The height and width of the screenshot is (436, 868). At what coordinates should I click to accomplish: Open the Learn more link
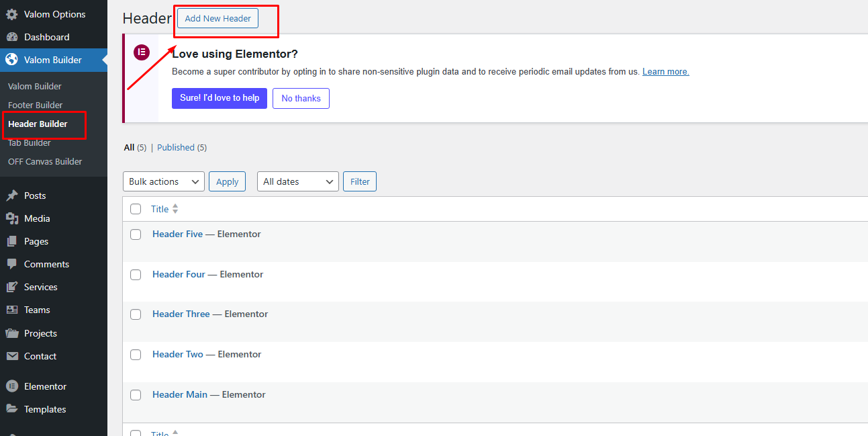click(665, 71)
